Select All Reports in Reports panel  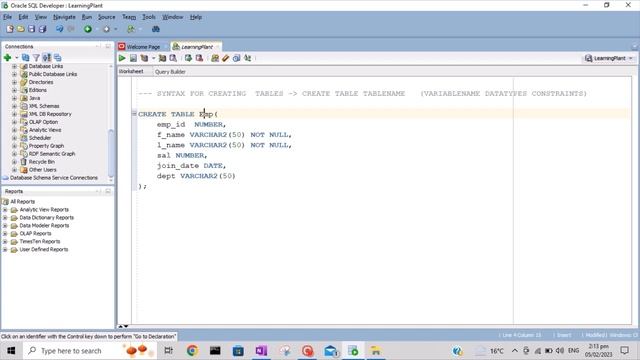(22, 202)
